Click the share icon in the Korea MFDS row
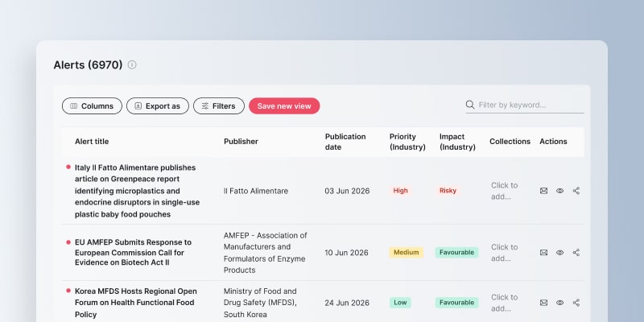 [x=576, y=303]
